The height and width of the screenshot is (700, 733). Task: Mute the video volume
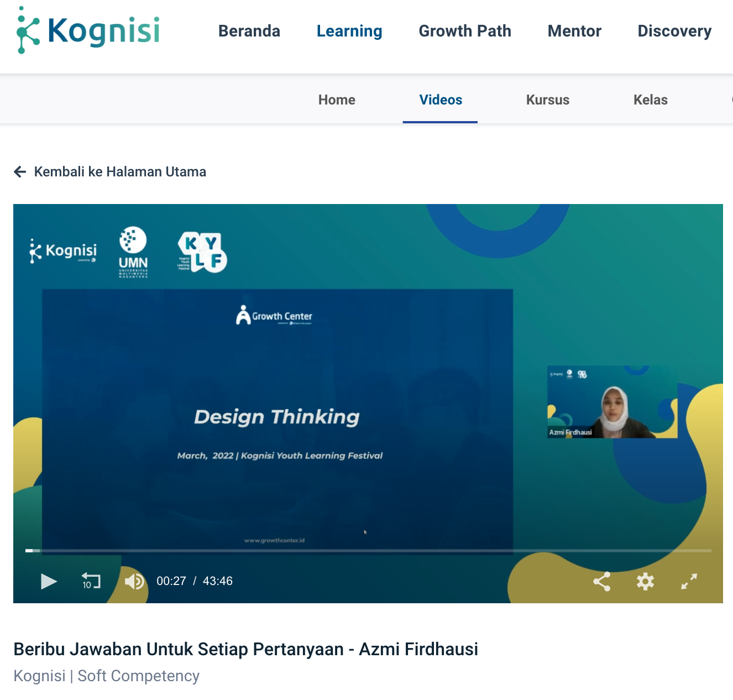[x=134, y=581]
